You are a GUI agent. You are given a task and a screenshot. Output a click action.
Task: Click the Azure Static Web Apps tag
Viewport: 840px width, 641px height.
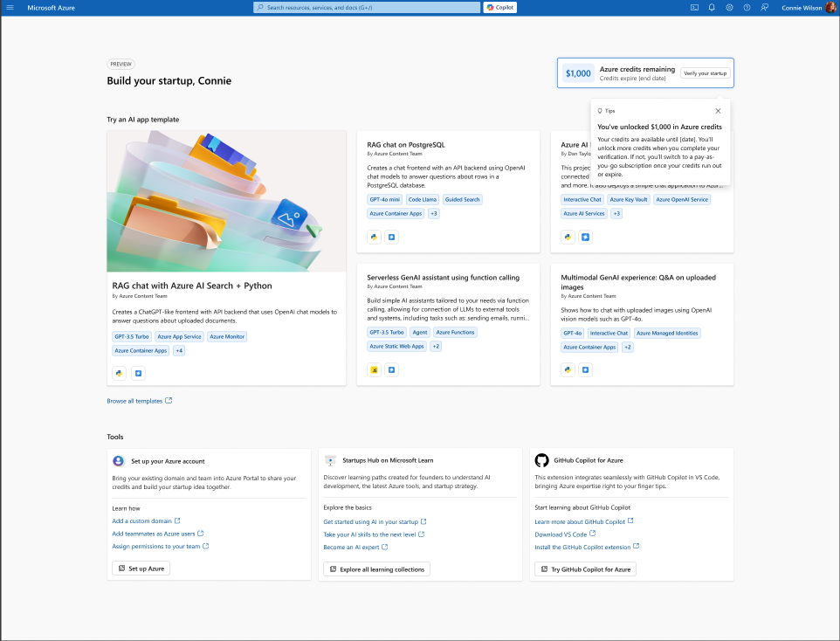click(397, 346)
